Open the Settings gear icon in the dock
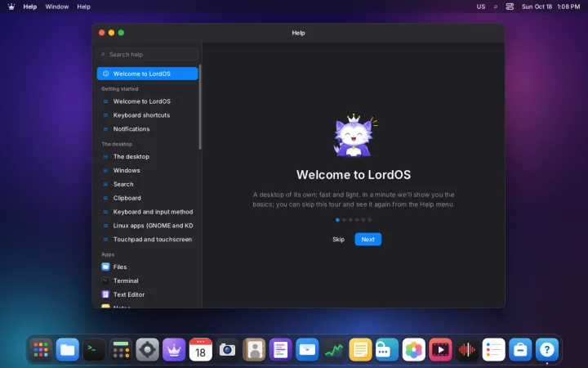Viewport: 588px width, 368px height. [x=147, y=350]
